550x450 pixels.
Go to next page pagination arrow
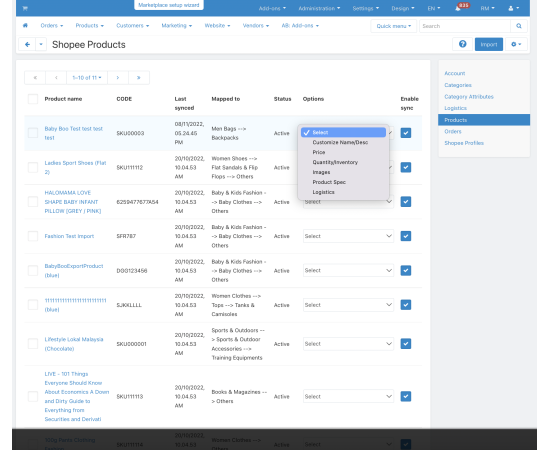click(118, 78)
